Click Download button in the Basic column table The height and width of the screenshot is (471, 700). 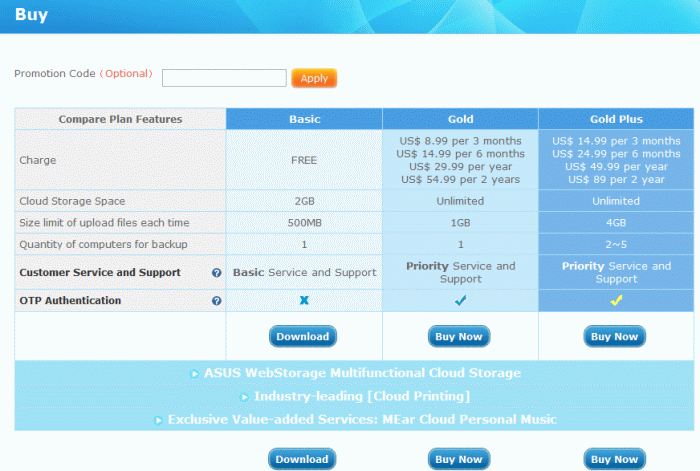[303, 336]
